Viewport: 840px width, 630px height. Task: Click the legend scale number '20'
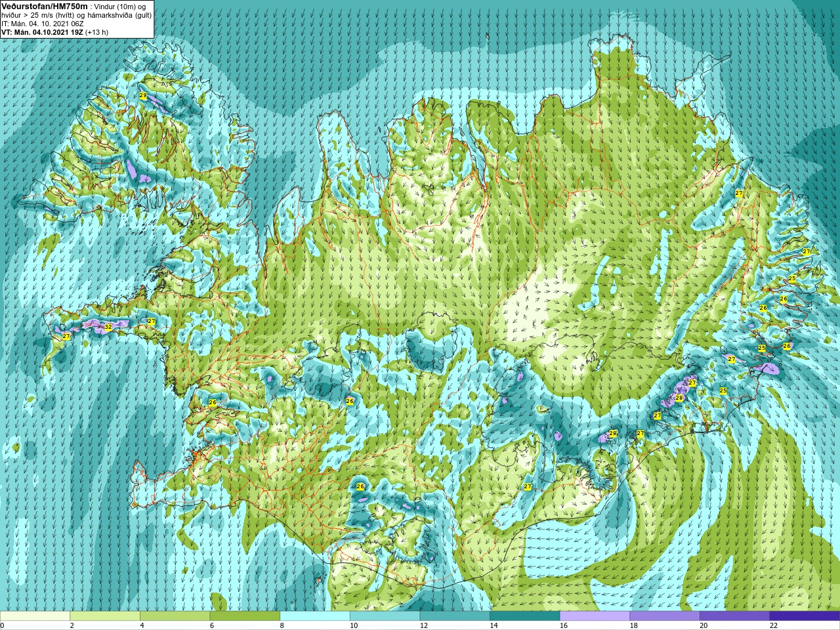(x=703, y=625)
